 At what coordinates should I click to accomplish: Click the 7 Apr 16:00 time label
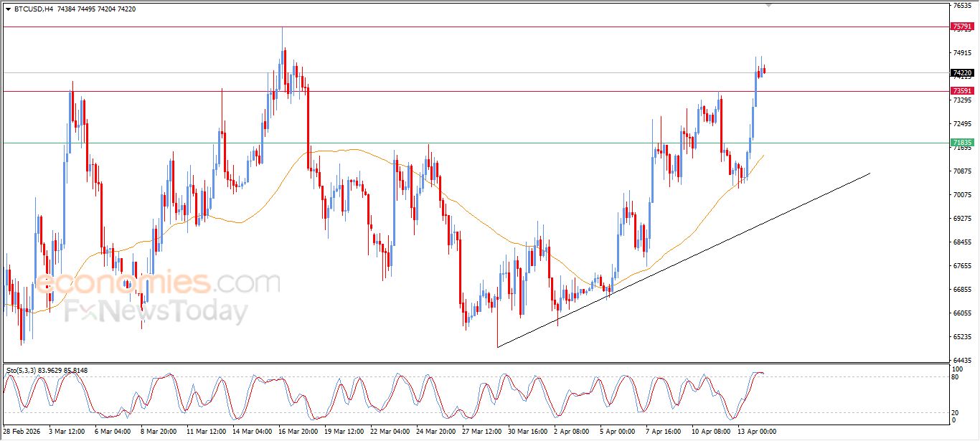coord(665,432)
